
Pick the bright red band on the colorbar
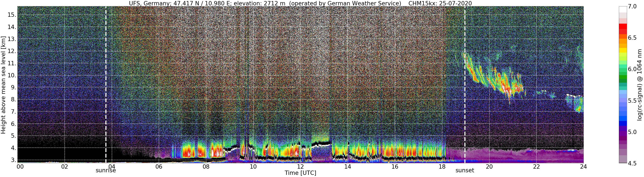(623, 26)
